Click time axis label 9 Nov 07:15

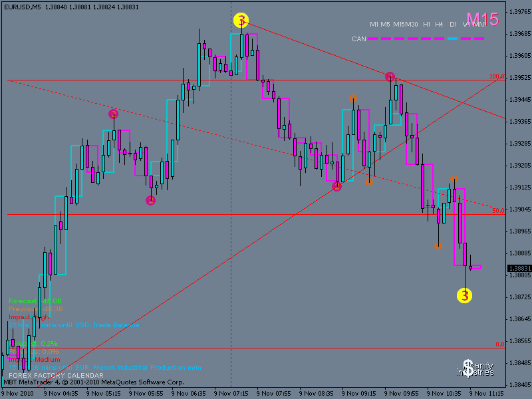coord(231,394)
